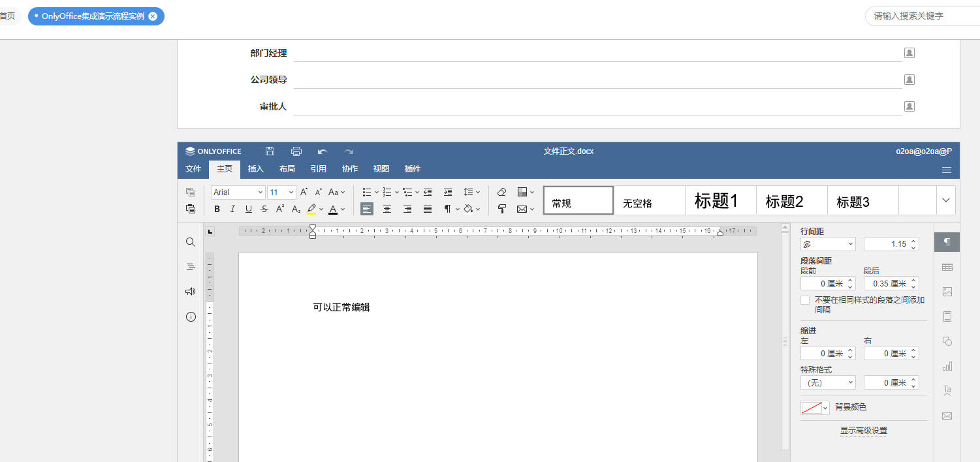Screen dimensions: 980x462
Task: Click the Save icon in OnlyOffice header
Action: point(270,151)
